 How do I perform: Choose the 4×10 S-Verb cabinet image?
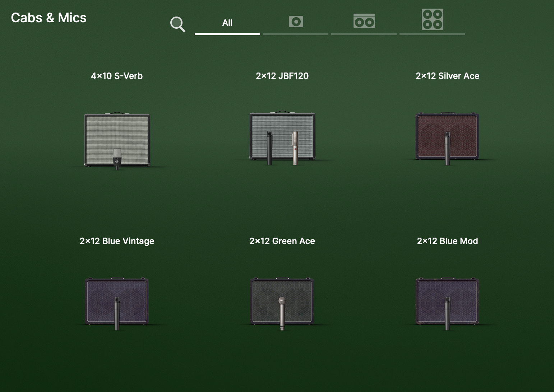point(117,140)
